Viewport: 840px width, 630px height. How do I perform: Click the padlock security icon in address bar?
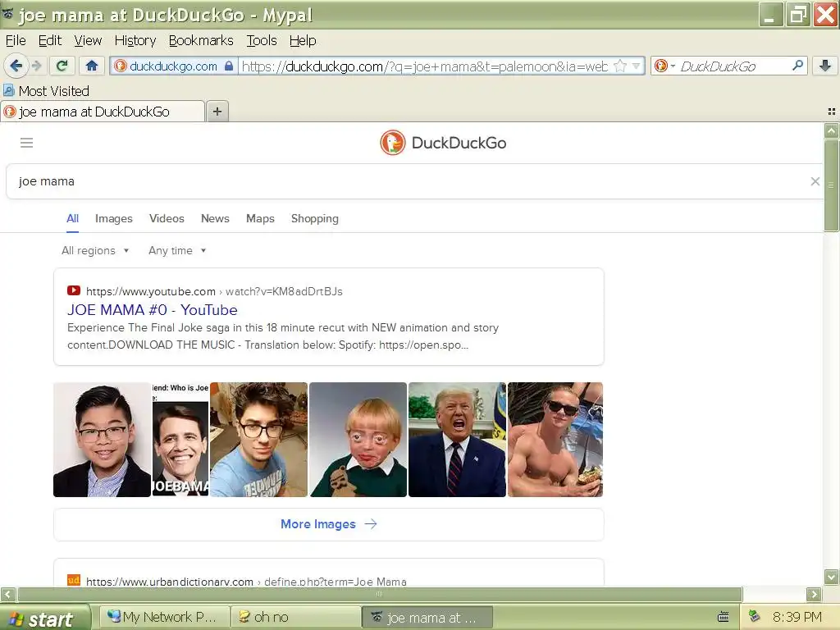point(229,66)
